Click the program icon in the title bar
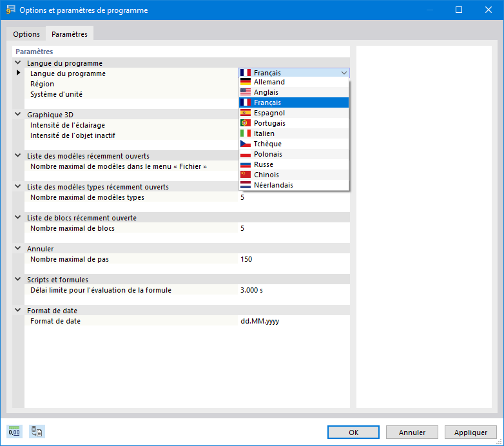 [10, 10]
